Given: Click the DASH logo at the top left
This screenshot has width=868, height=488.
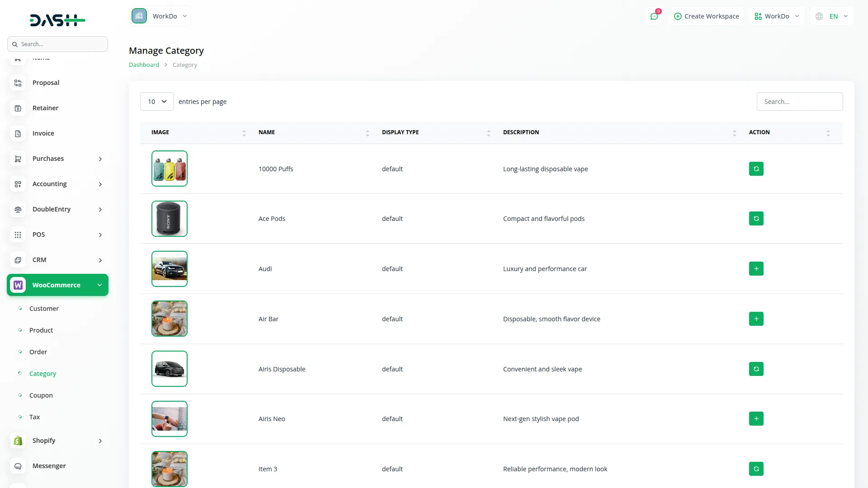Looking at the screenshot, I should click(x=57, y=20).
